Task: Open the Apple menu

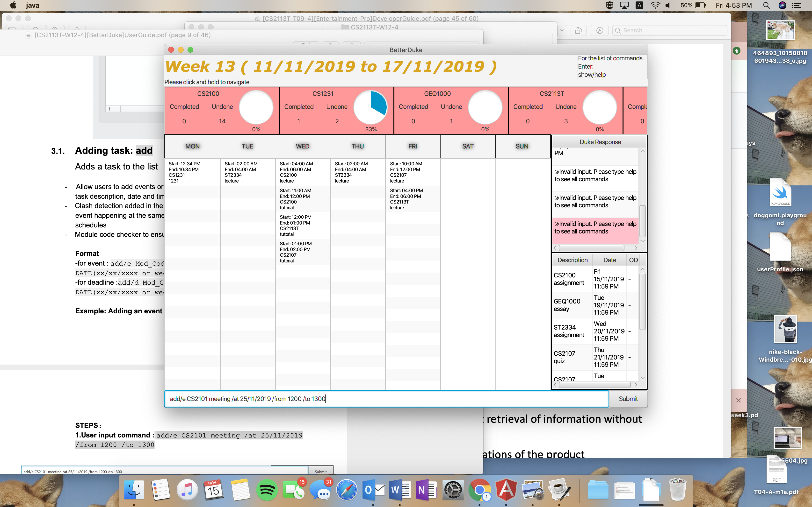Action: point(13,5)
